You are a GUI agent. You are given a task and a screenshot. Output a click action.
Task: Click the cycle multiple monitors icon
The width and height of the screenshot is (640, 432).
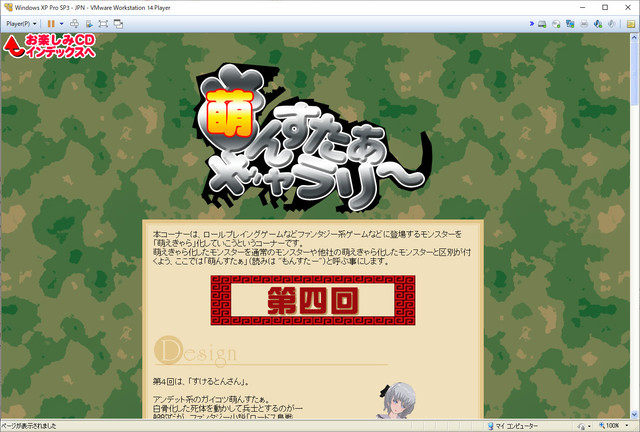click(118, 24)
